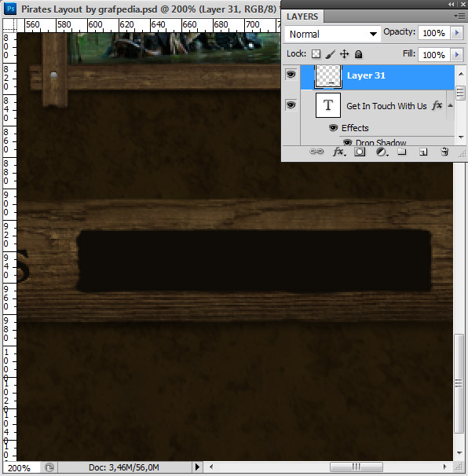Image resolution: width=468 pixels, height=476 pixels.
Task: Select the text layer T thumbnail
Action: (x=328, y=105)
